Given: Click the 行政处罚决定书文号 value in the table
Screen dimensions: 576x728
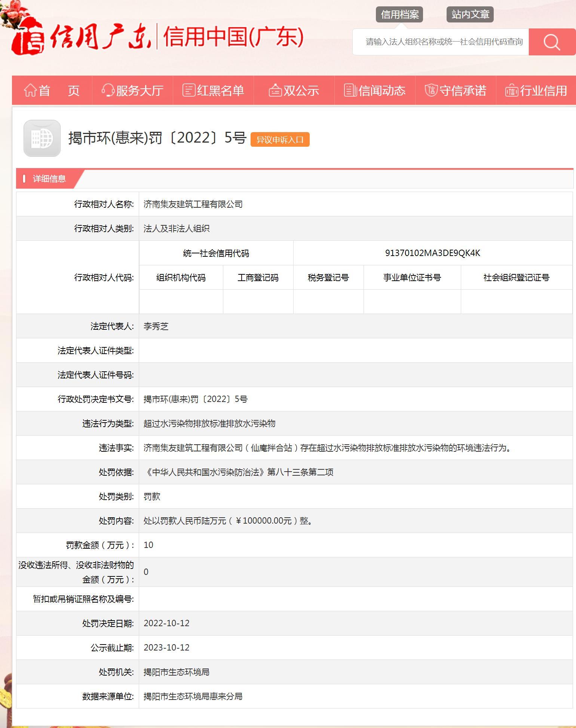Looking at the screenshot, I should [196, 399].
